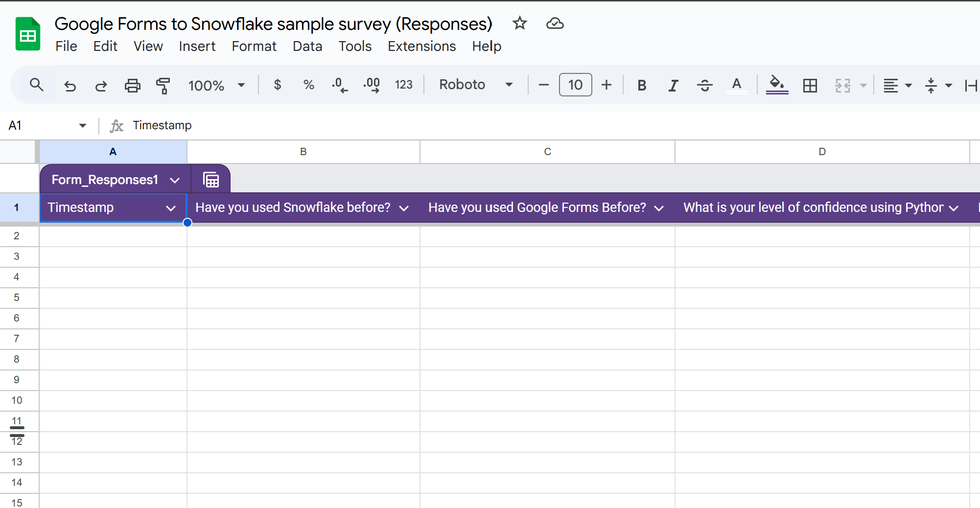Open the Extensions menu
Viewport: 980px width, 508px height.
(x=421, y=46)
